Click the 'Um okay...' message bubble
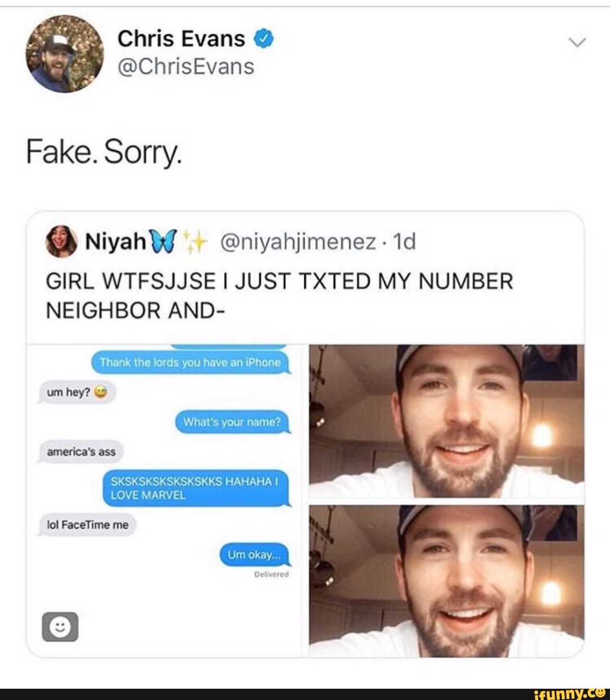The image size is (610, 700). point(254,554)
